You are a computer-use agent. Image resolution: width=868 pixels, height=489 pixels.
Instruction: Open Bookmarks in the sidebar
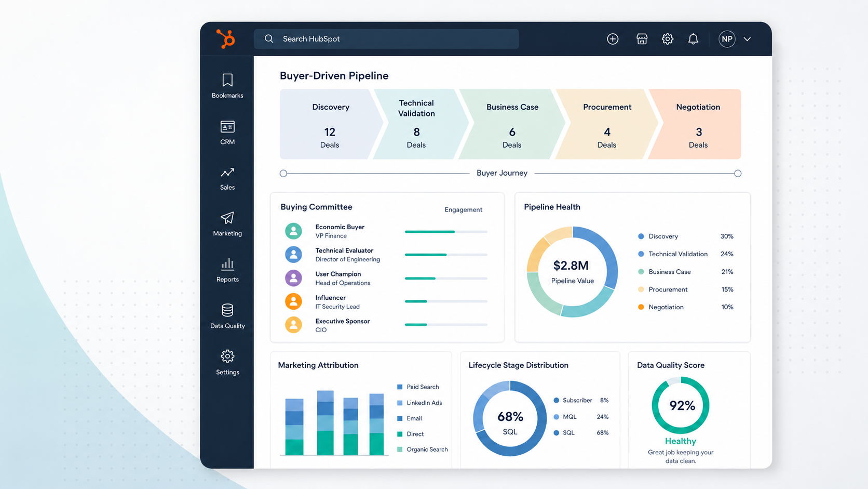click(x=227, y=86)
